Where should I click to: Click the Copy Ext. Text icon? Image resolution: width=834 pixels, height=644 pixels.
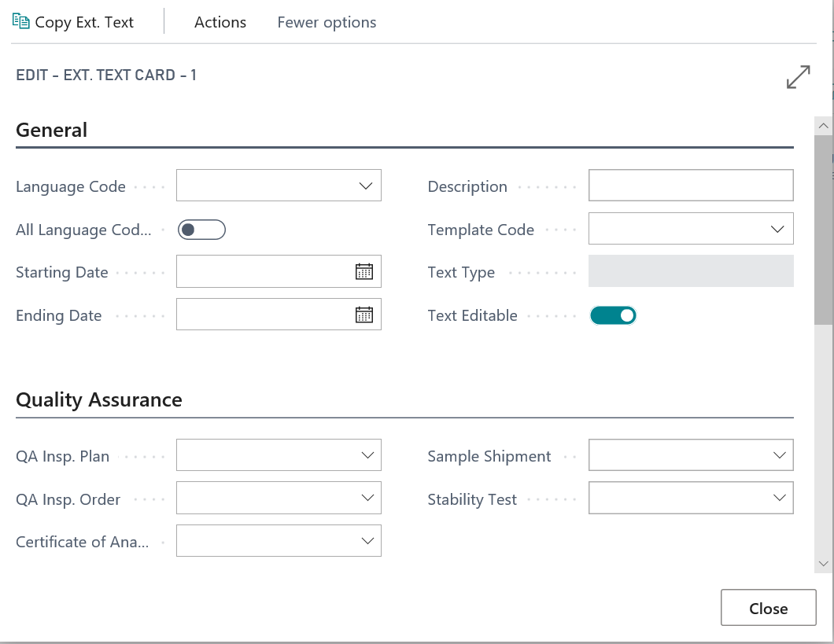[x=20, y=21]
